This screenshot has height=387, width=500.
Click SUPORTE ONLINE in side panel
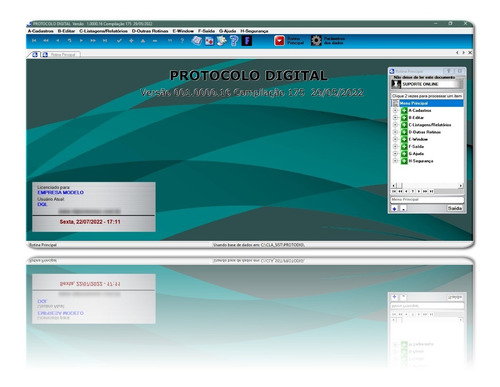pyautogui.click(x=427, y=84)
